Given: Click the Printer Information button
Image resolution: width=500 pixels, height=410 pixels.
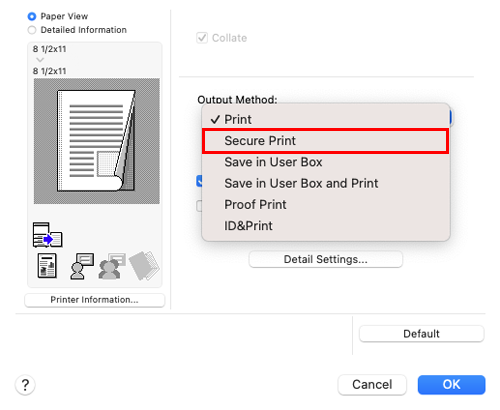Looking at the screenshot, I should pos(95,300).
